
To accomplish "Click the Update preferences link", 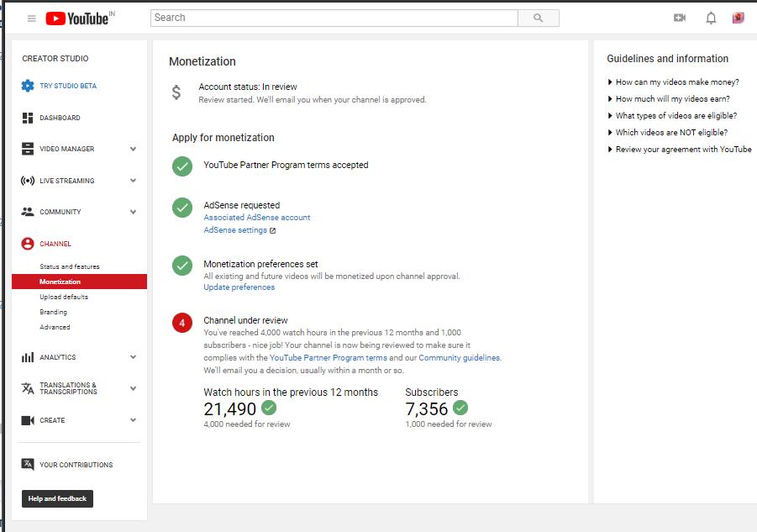I will click(239, 287).
